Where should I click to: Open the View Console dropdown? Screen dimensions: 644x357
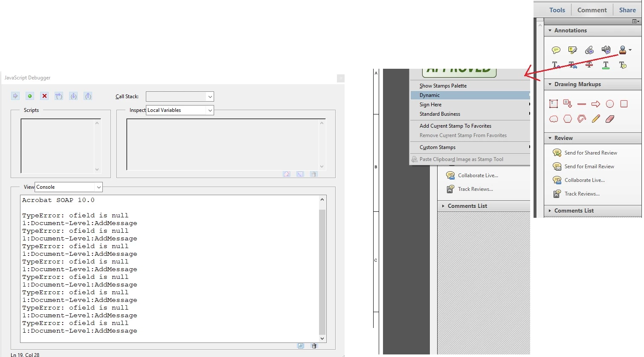[69, 187]
